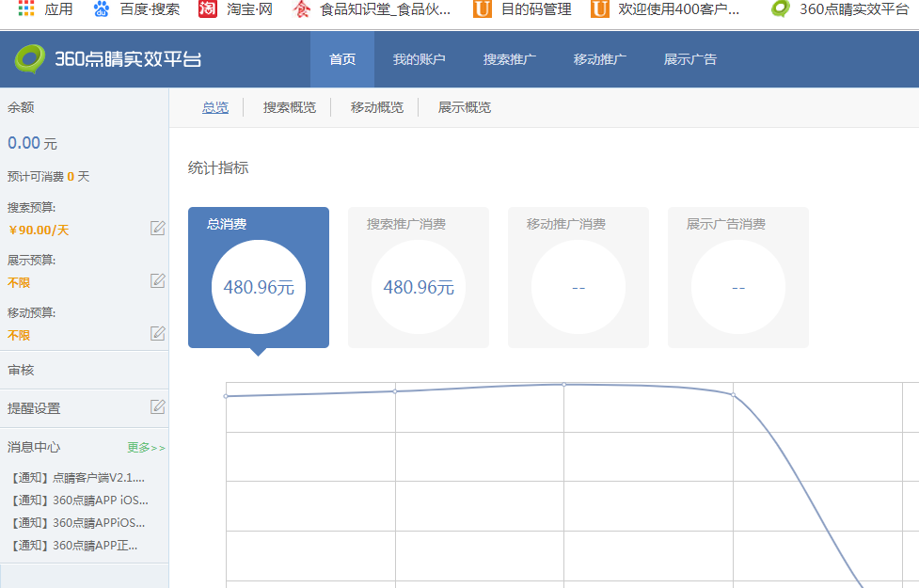Edit the 搜索预算 daily budget pencil icon
The height and width of the screenshot is (588, 919).
click(x=158, y=228)
